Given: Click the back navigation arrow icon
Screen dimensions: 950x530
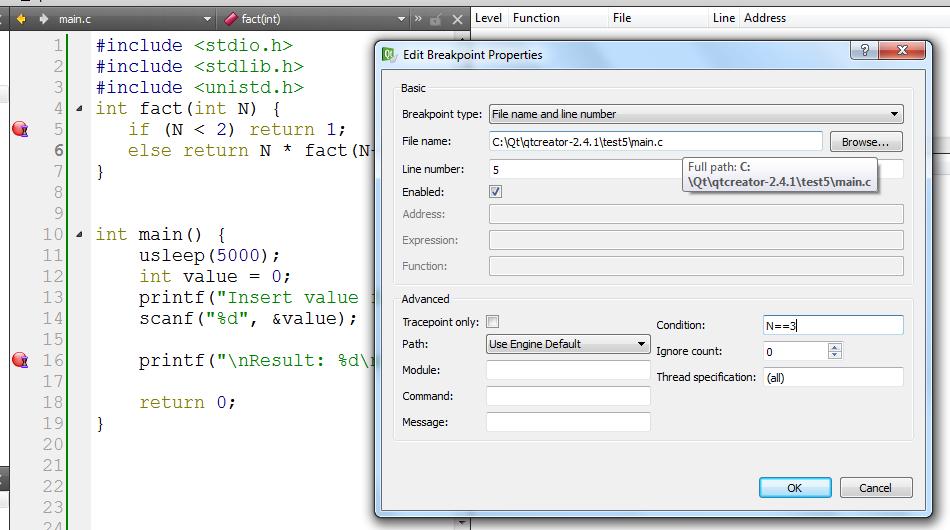Looking at the screenshot, I should pyautogui.click(x=21, y=19).
